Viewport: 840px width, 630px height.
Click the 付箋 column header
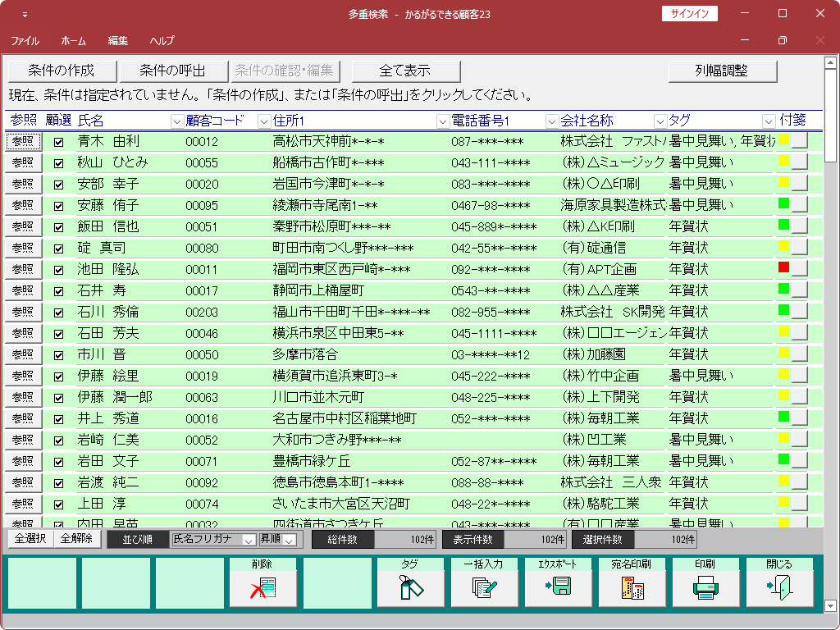tap(792, 120)
